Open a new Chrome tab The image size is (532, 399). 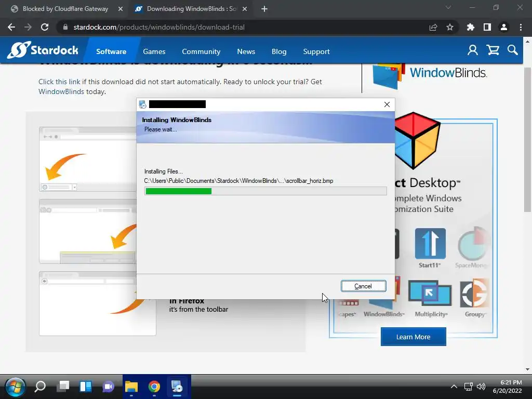click(264, 9)
